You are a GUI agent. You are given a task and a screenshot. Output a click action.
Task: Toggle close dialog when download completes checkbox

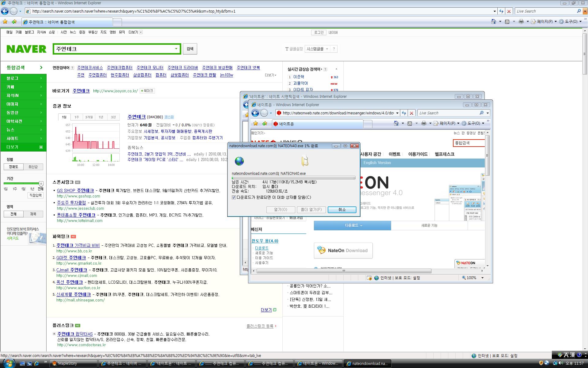(x=234, y=197)
